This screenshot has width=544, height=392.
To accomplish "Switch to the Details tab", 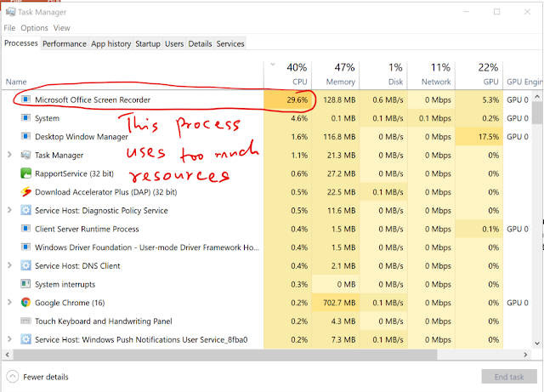I will (200, 43).
